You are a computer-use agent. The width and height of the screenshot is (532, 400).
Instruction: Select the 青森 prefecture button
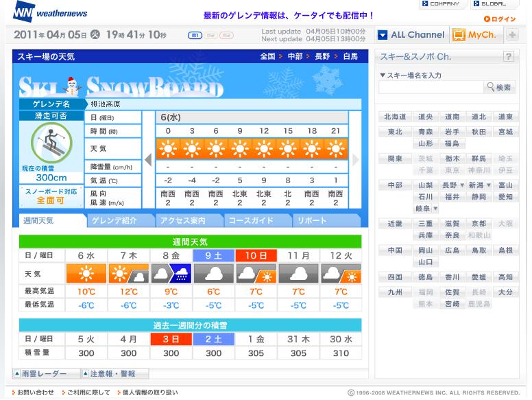click(426, 132)
